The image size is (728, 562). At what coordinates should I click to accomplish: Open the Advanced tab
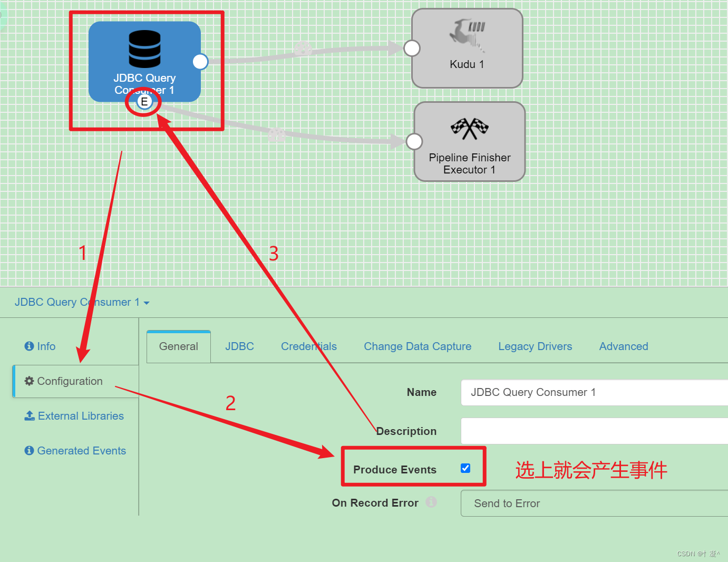pos(624,346)
